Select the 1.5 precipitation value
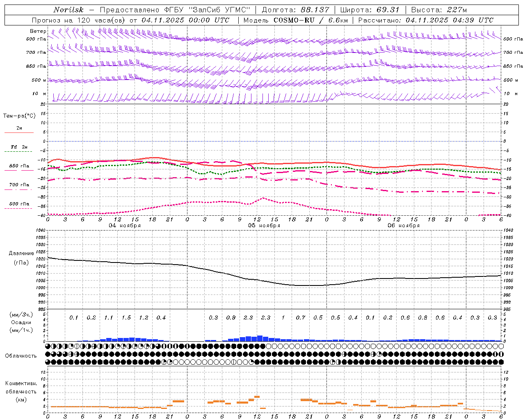Viewport: 525px width, 420px height. click(x=126, y=318)
